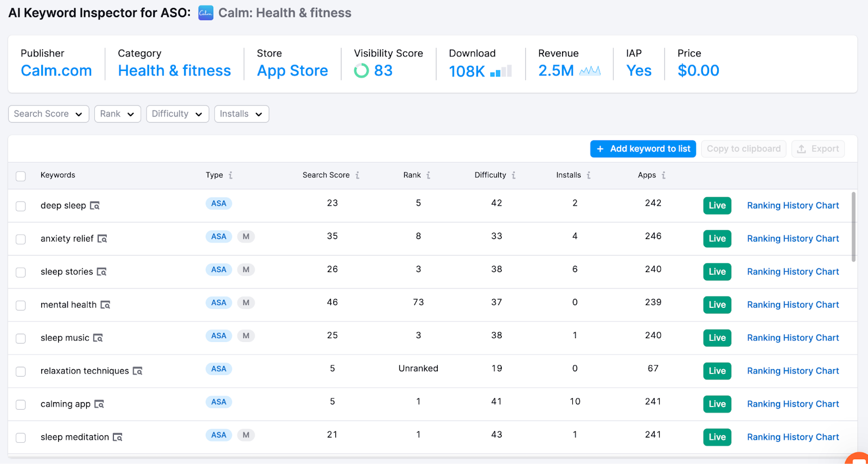Check the mental health row checkbox
868x464 pixels.
pyautogui.click(x=21, y=305)
